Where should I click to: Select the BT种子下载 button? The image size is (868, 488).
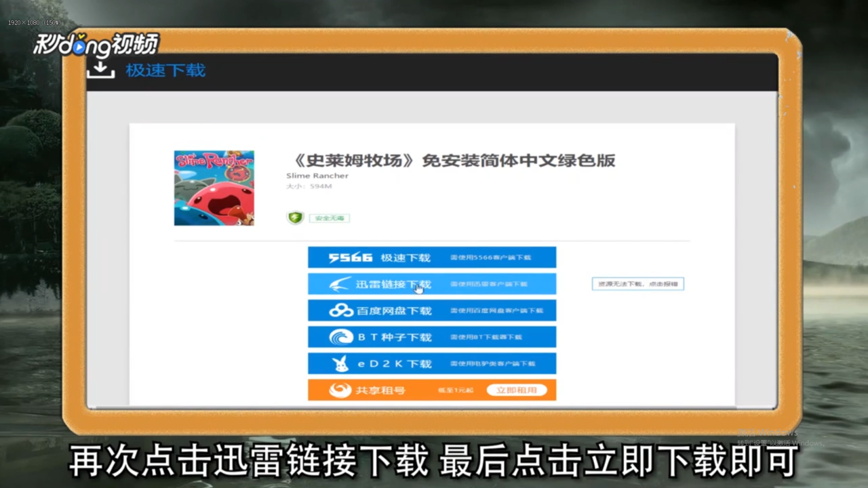tap(431, 337)
